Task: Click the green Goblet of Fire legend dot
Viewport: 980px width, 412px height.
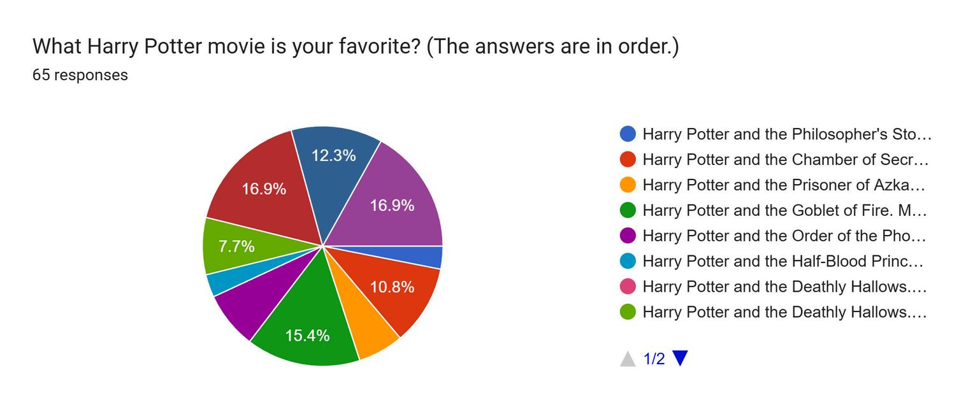Action: pyautogui.click(x=628, y=210)
